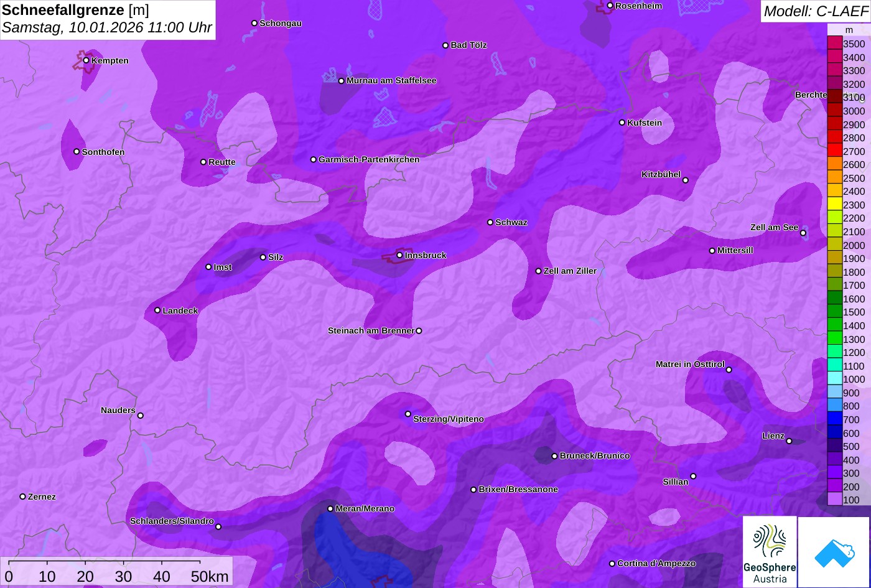The image size is (871, 588).
Task: Click the Schlanders/Silandro label
Action: pyautogui.click(x=172, y=521)
